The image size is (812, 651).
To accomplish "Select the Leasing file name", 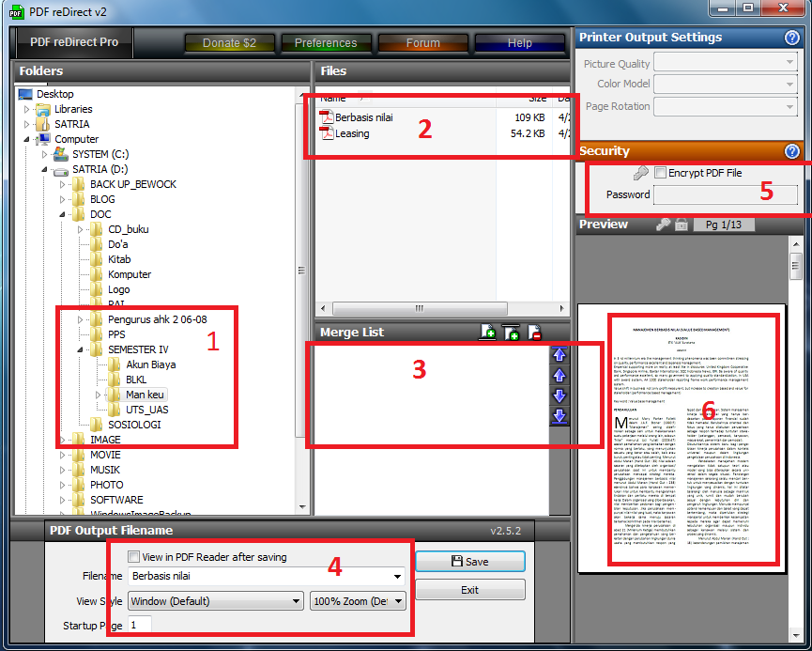I will point(352,133).
